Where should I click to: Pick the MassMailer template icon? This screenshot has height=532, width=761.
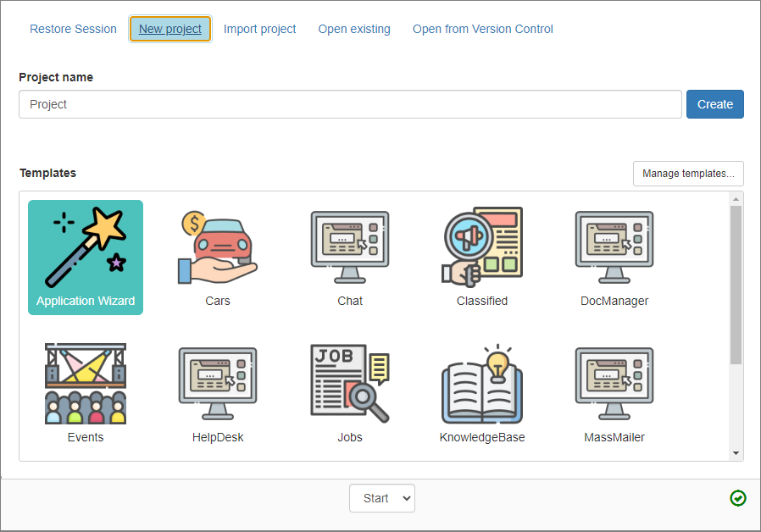pyautogui.click(x=614, y=384)
